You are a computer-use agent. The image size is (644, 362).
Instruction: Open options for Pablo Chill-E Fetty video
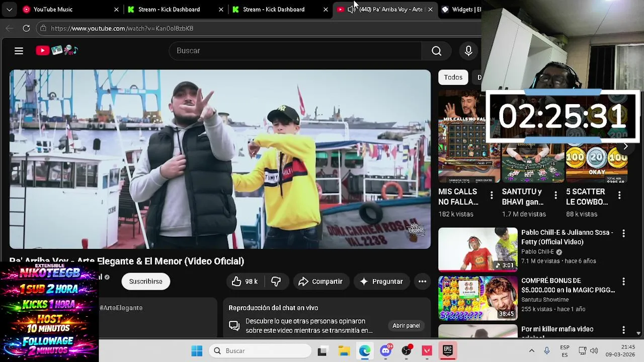(623, 233)
